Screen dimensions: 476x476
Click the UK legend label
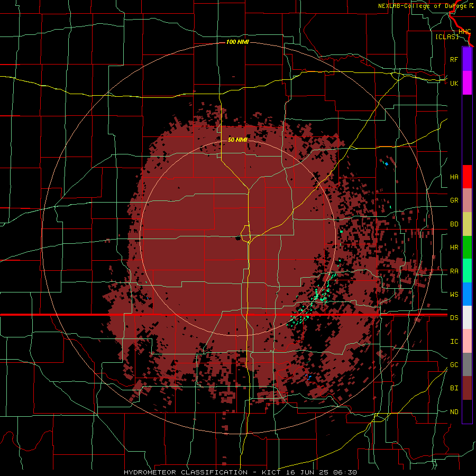[454, 83]
